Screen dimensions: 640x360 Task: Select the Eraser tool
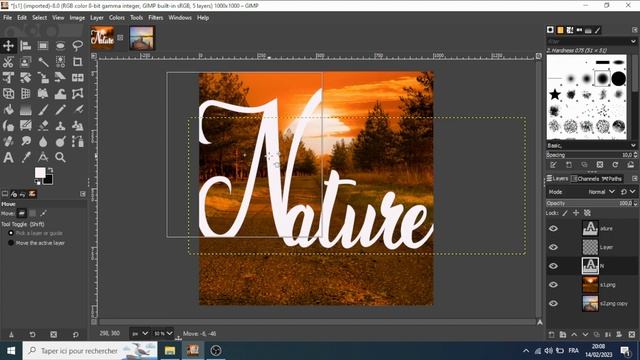point(43,125)
